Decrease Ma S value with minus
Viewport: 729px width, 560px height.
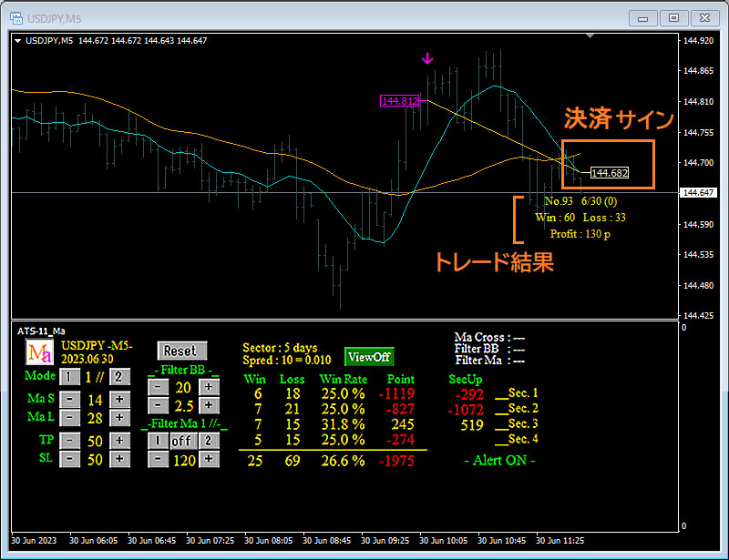tap(70, 399)
